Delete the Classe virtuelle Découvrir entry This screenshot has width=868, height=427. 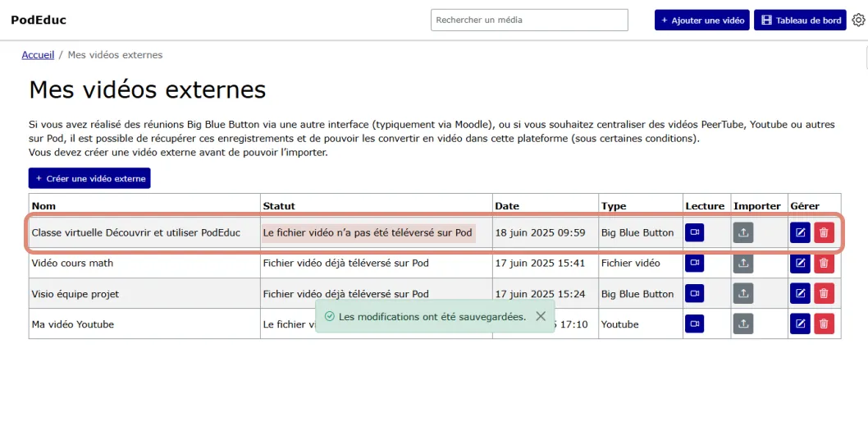[824, 232]
